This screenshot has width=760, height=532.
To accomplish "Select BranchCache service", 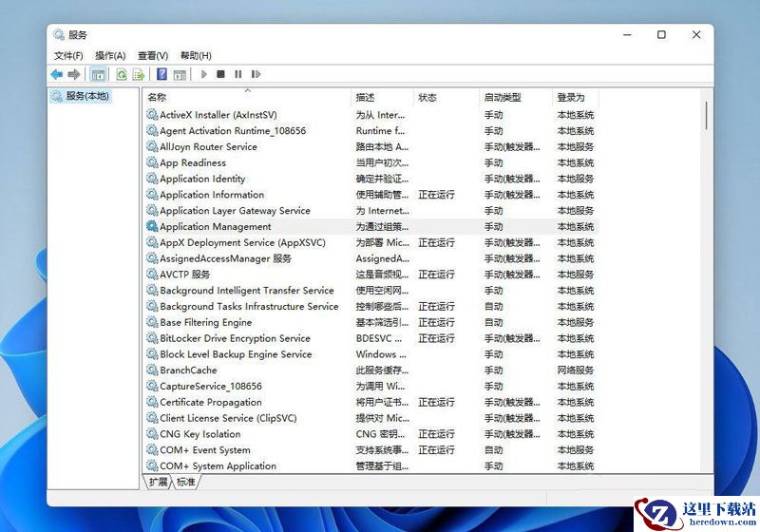I will click(370, 370).
